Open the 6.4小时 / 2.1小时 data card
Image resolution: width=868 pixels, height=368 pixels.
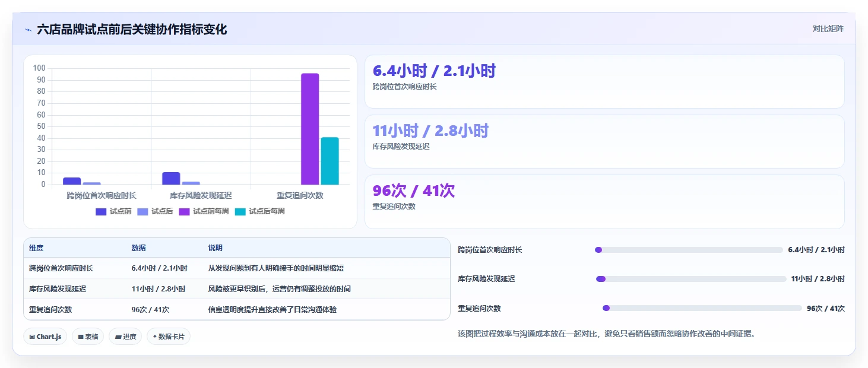point(604,82)
